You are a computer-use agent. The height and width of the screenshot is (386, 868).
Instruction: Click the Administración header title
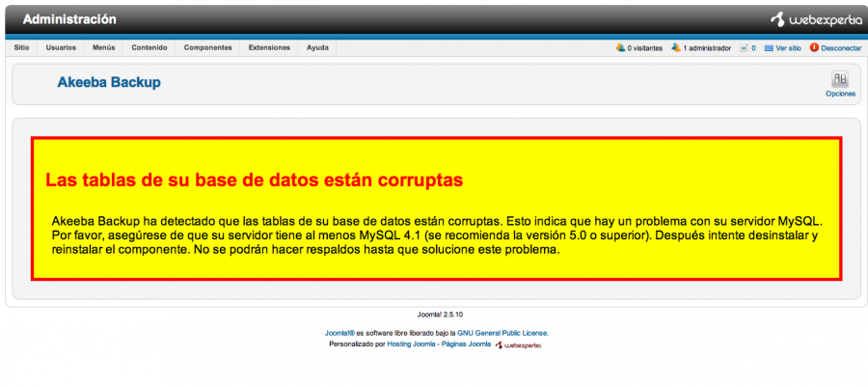[69, 19]
